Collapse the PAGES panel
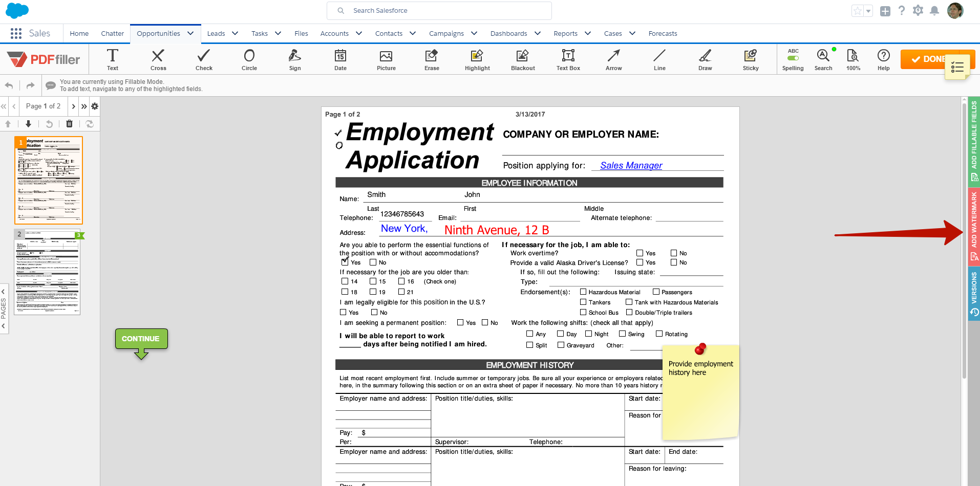Screen dimensions: 980x486 [x=4, y=308]
